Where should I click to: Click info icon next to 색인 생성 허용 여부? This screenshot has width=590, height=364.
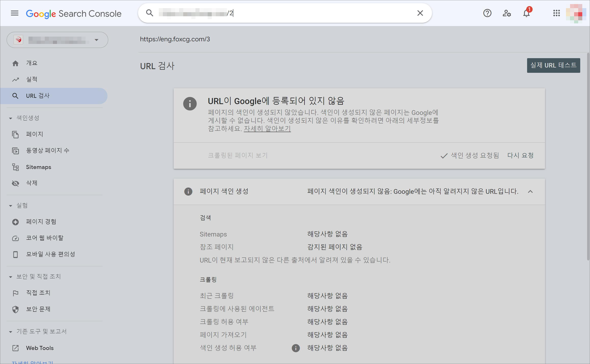click(x=296, y=348)
